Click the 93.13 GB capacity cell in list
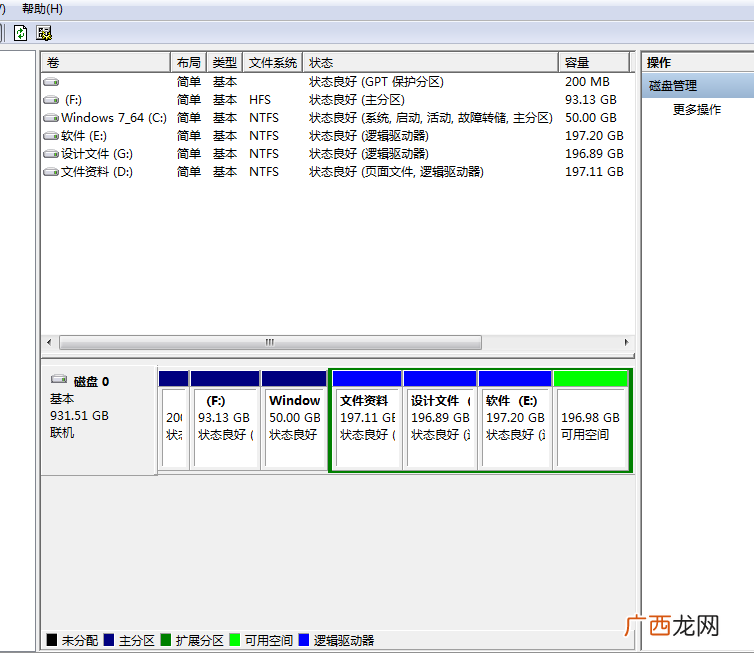Image resolution: width=754 pixels, height=654 pixels. (591, 100)
